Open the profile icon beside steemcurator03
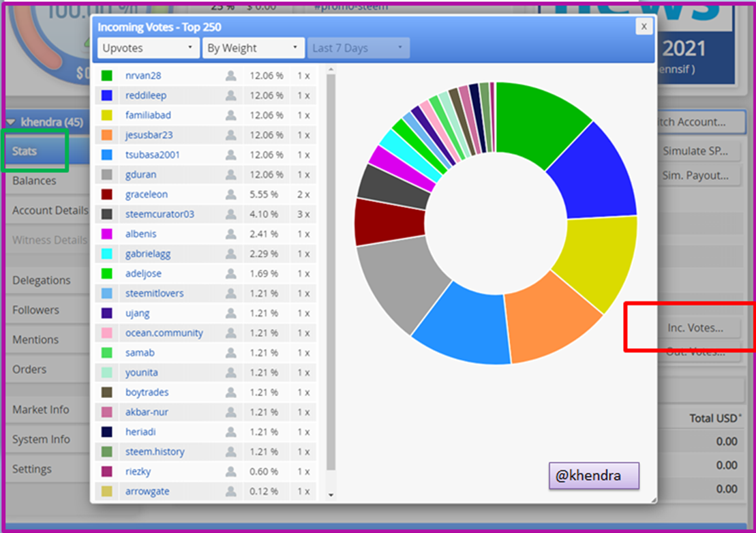This screenshot has height=533, width=756. (231, 214)
